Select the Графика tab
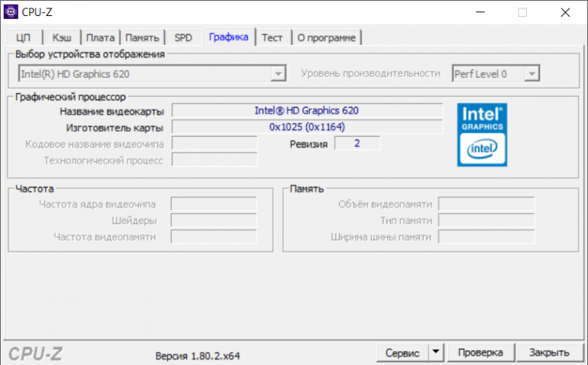Screen dimensions: 588x365 229,37
